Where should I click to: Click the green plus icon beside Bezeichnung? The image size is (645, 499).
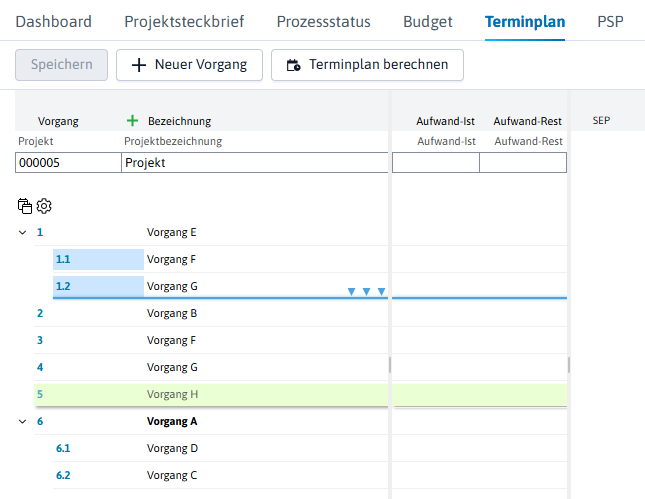(132, 121)
